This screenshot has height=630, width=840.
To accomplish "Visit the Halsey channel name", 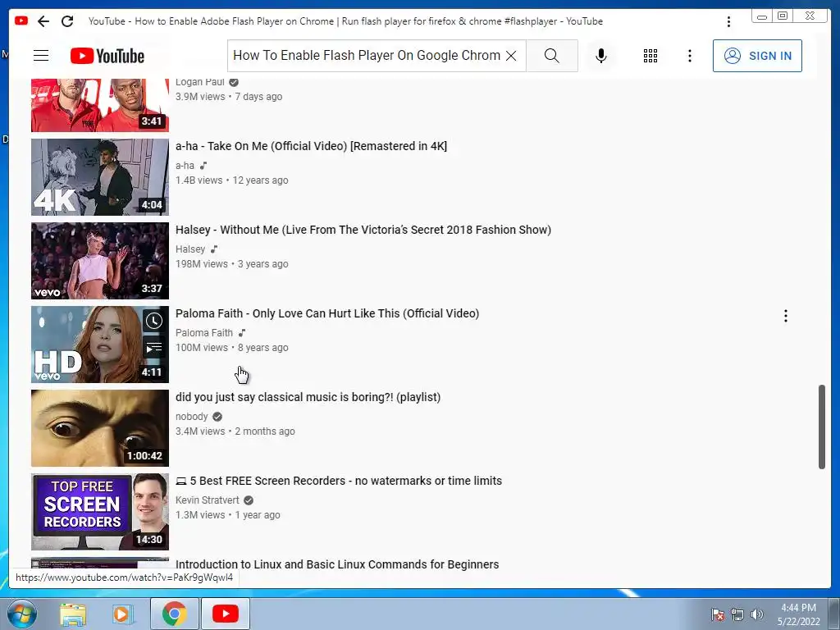I will pos(190,249).
